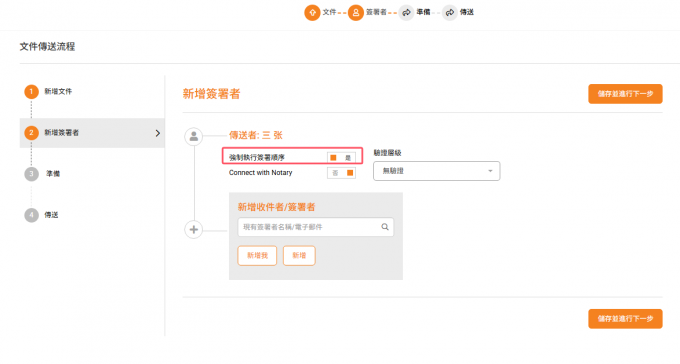
Task: Click the top 儲存並進行下一步 button
Action: click(625, 94)
